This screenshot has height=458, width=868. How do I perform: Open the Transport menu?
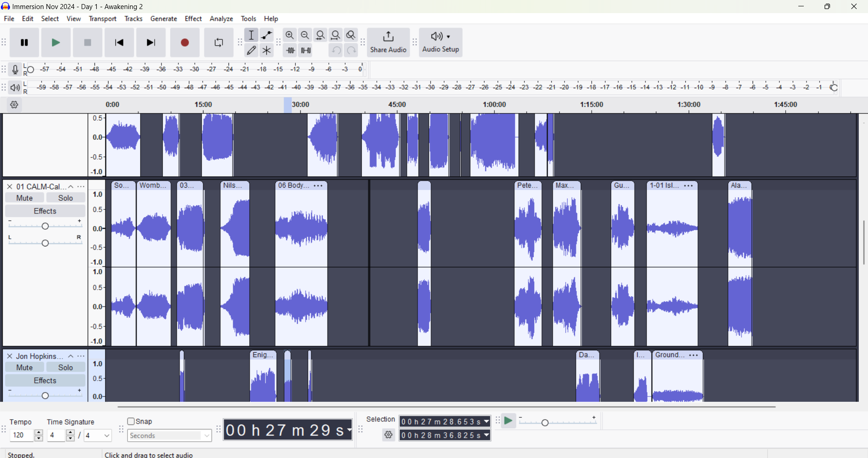click(x=103, y=19)
